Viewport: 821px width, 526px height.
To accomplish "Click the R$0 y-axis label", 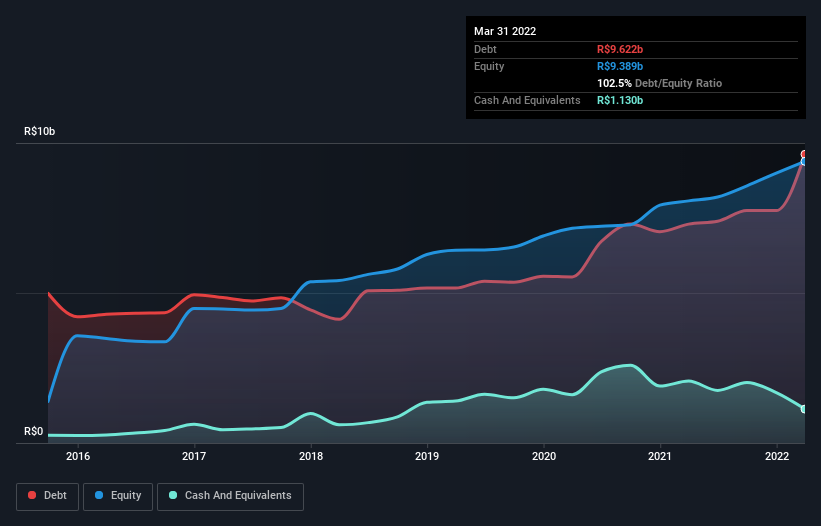I will 34,432.
